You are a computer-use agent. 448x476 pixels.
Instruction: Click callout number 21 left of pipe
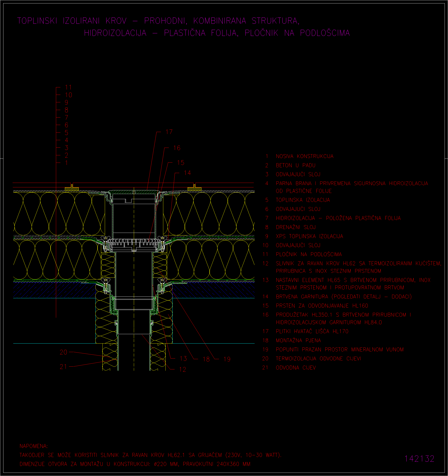pos(63,367)
